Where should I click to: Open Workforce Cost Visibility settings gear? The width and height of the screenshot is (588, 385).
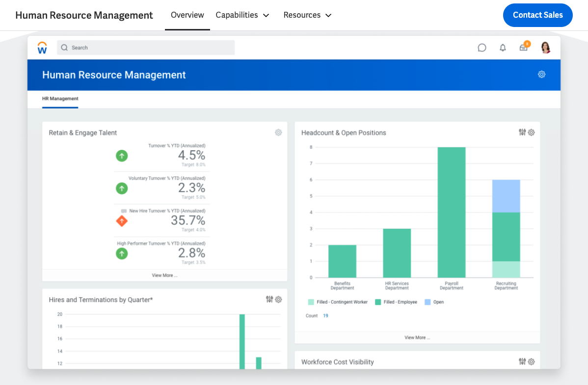pyautogui.click(x=532, y=362)
